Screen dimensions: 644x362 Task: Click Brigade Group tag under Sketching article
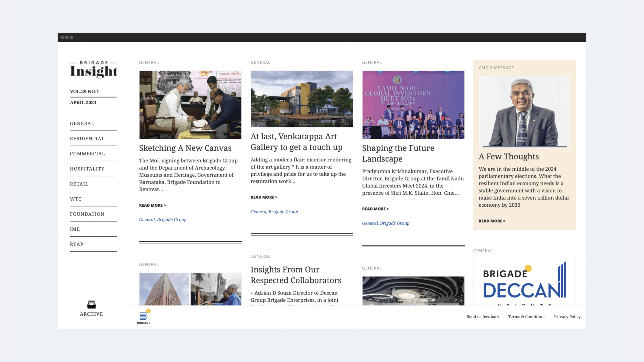coord(172,219)
